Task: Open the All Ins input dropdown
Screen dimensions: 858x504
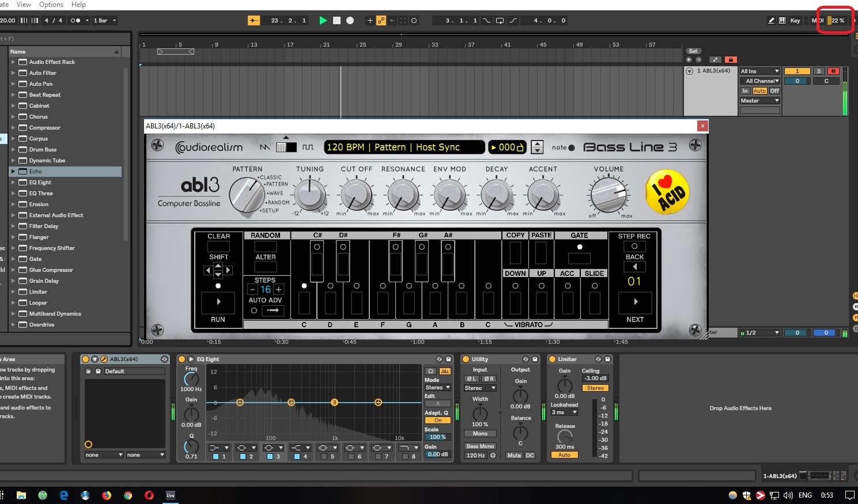Action: pos(759,71)
